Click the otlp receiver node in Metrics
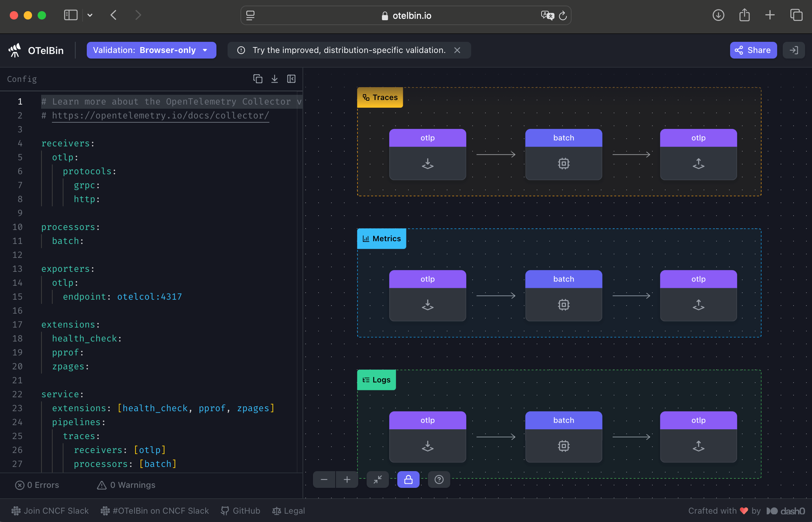The height and width of the screenshot is (522, 812). (x=428, y=295)
